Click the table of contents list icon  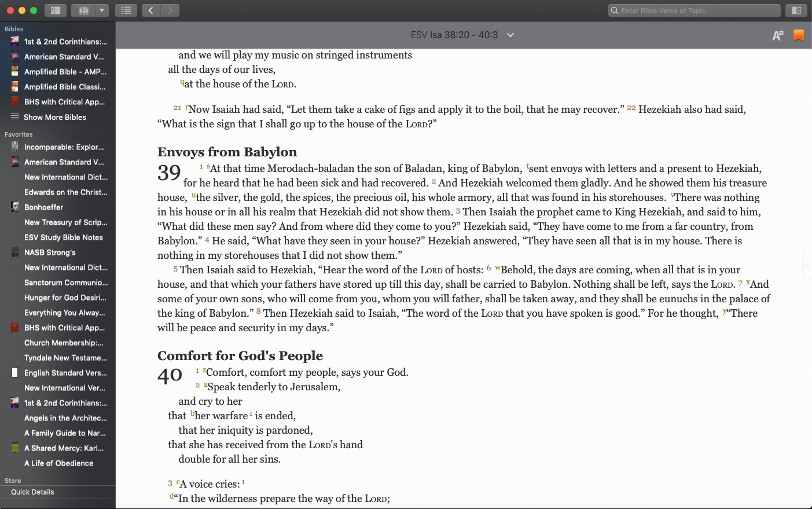(x=126, y=10)
